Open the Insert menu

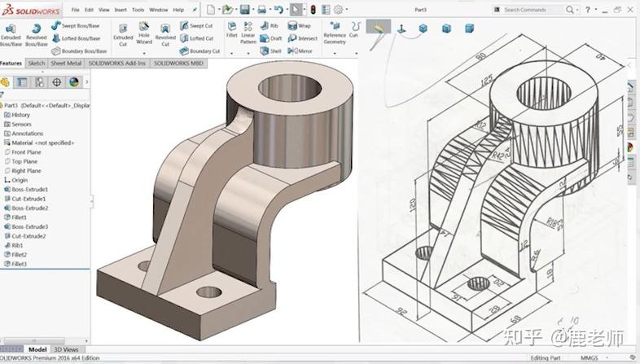click(121, 10)
